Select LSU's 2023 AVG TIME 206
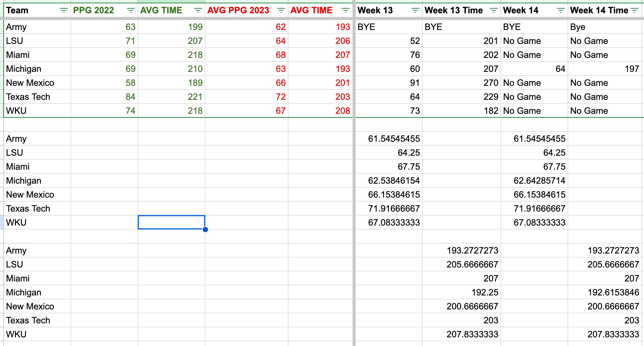This screenshot has width=644, height=346. click(x=320, y=41)
